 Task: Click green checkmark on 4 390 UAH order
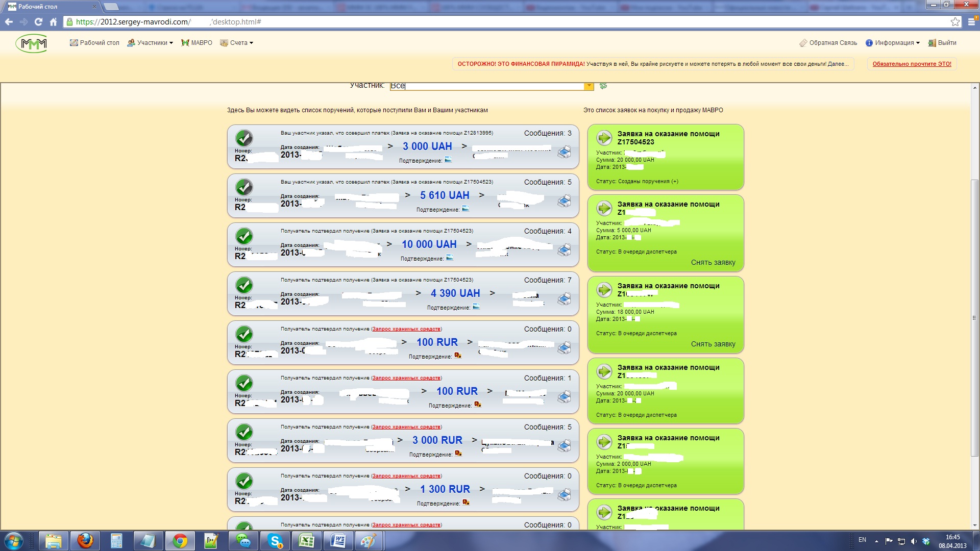tap(244, 285)
